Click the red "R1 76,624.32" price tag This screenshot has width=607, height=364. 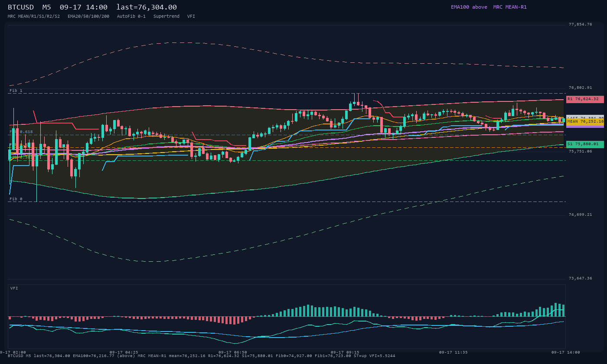tap(585, 99)
